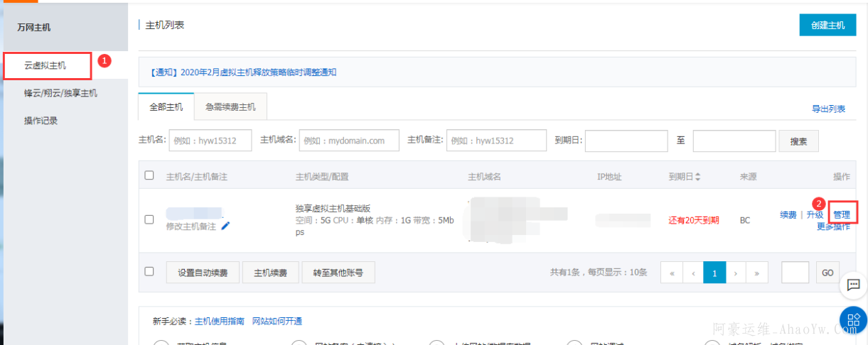The width and height of the screenshot is (868, 345).
Task: Sort by expiry date using 到期日 arrows
Action: click(x=698, y=176)
